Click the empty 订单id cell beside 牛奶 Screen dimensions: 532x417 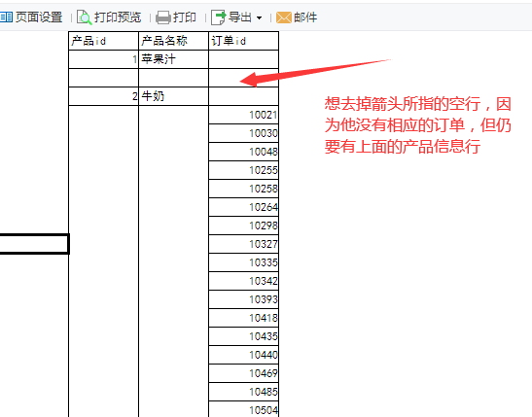point(243,96)
